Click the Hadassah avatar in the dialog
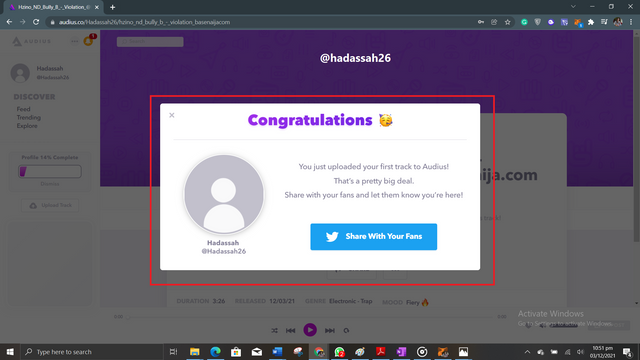Image resolution: width=640 pixels, height=360 pixels. [224, 194]
